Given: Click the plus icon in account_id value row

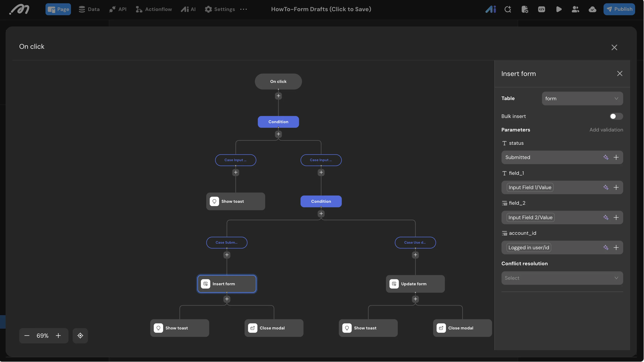Looking at the screenshot, I should (x=616, y=248).
